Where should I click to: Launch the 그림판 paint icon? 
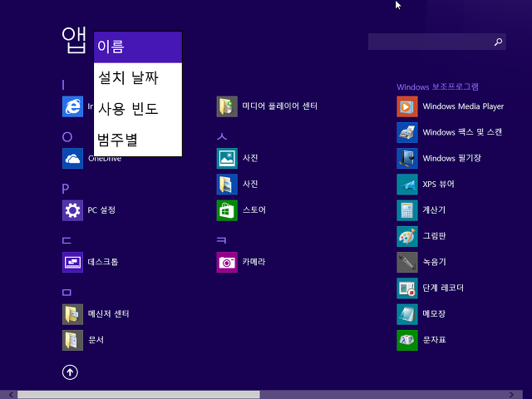[x=407, y=236]
